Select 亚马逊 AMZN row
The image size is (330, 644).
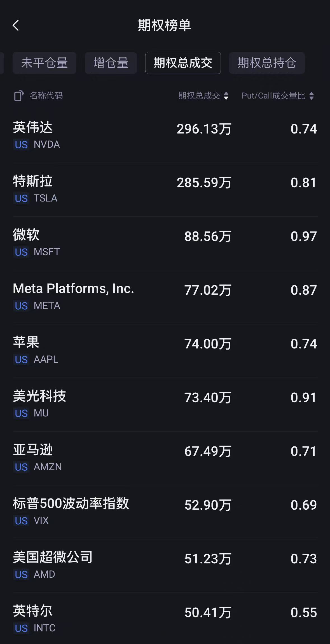[x=165, y=458]
